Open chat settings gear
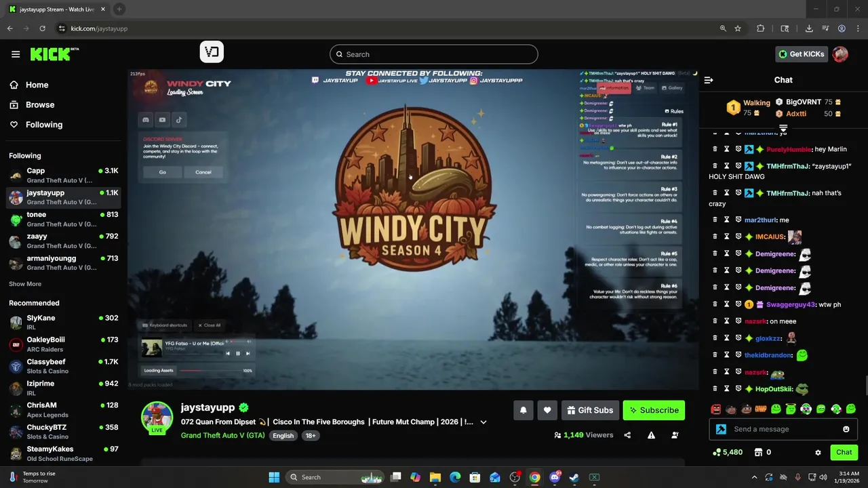This screenshot has height=488, width=868. tap(818, 452)
